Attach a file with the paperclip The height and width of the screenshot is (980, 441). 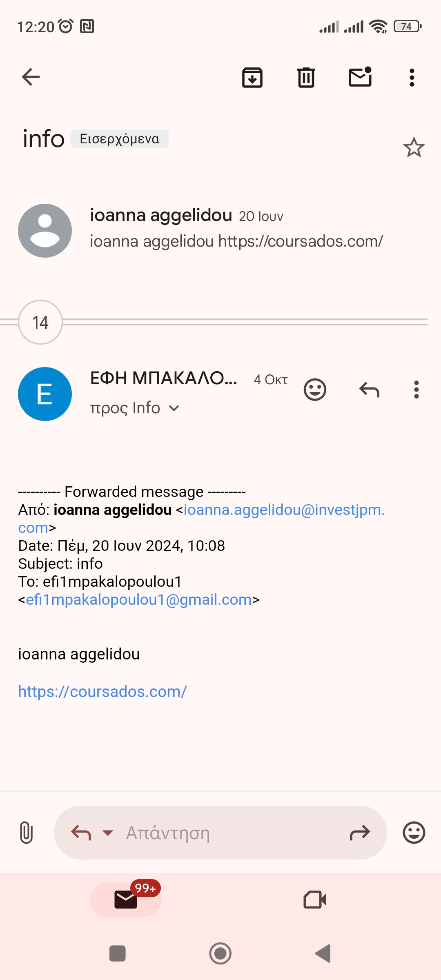click(26, 832)
